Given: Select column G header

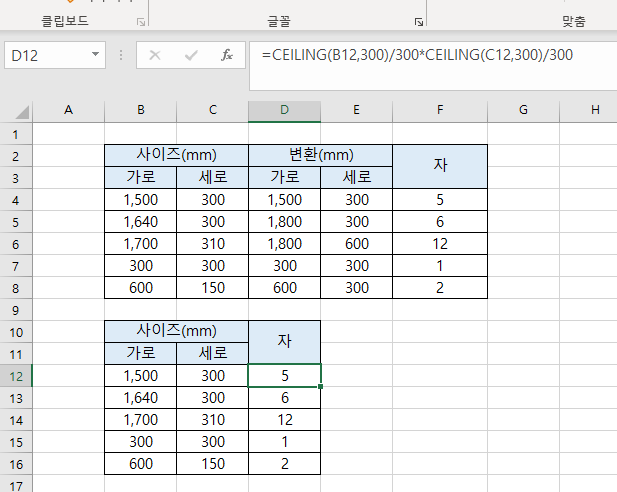Looking at the screenshot, I should point(523,110).
